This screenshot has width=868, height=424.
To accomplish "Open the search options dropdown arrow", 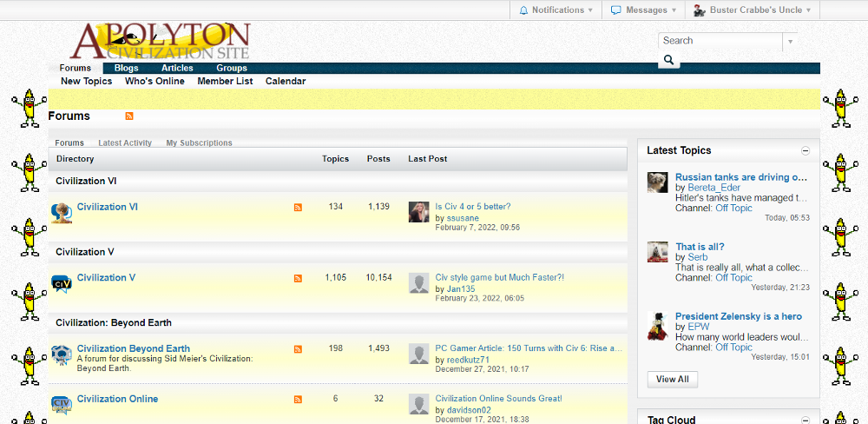I will click(x=790, y=42).
